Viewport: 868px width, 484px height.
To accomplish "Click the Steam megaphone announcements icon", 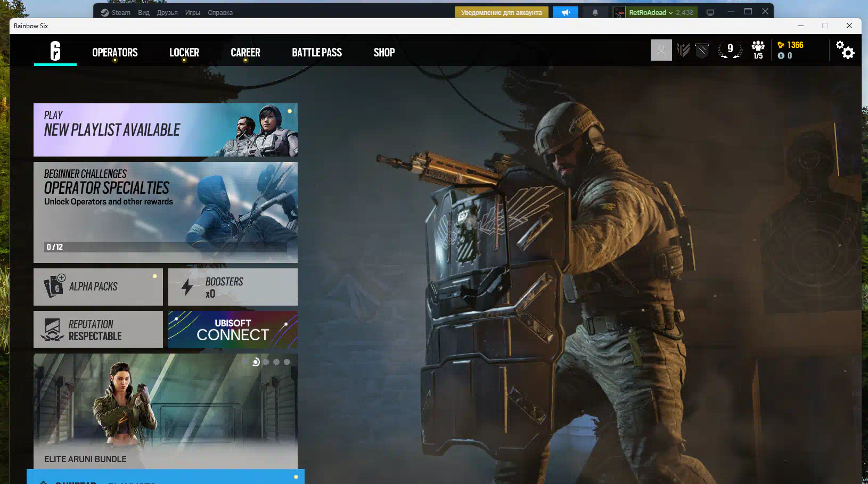I will 565,12.
